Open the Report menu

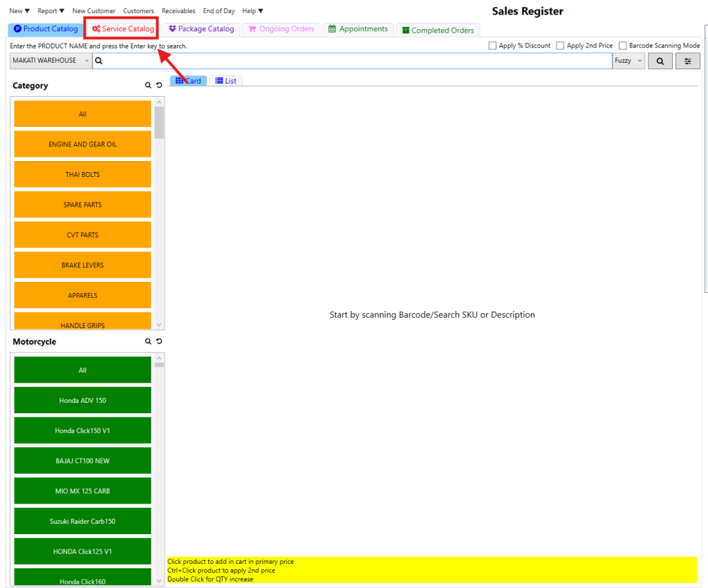click(x=50, y=11)
